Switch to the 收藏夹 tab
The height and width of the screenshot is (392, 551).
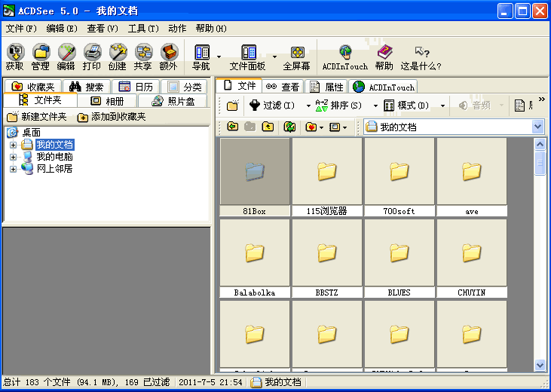(32, 87)
